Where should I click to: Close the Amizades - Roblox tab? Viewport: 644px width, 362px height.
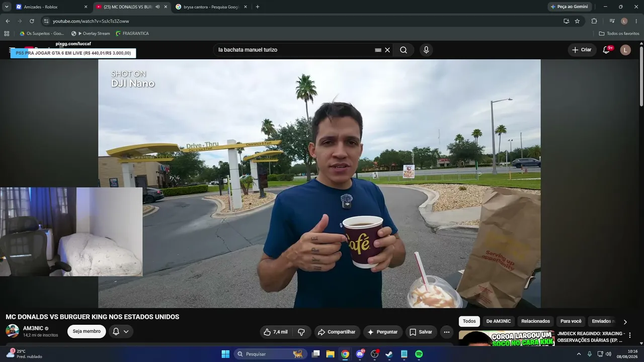[x=86, y=7]
